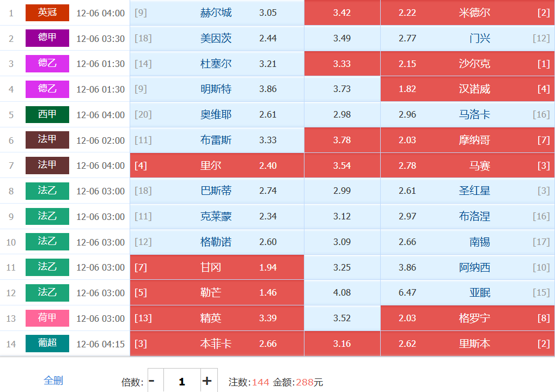Click the 倍数 multiplier input field
The image size is (555, 392).
(181, 381)
